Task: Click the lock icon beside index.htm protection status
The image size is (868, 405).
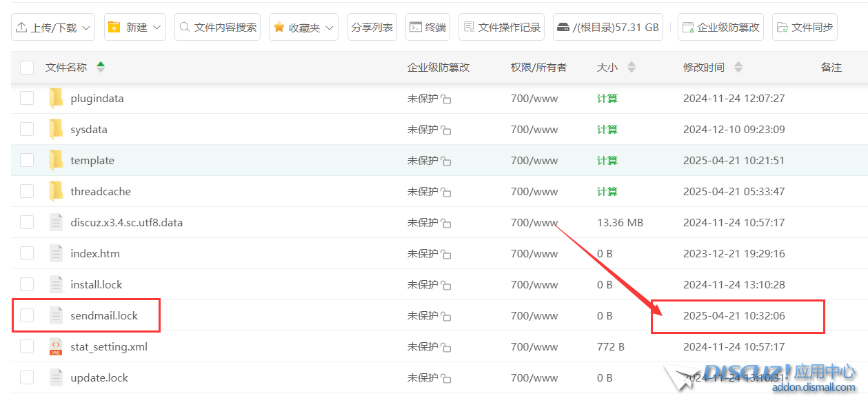Action: pyautogui.click(x=446, y=255)
